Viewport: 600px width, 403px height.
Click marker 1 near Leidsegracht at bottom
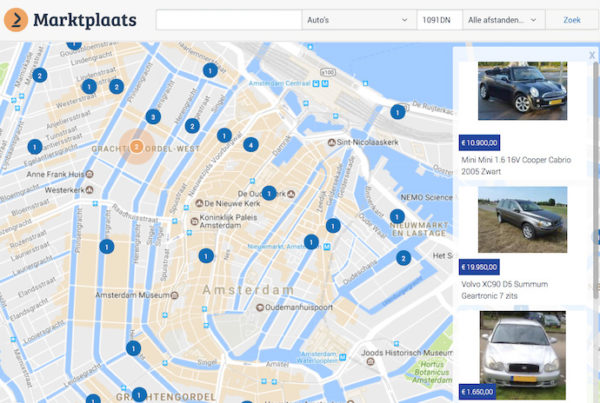point(133,348)
